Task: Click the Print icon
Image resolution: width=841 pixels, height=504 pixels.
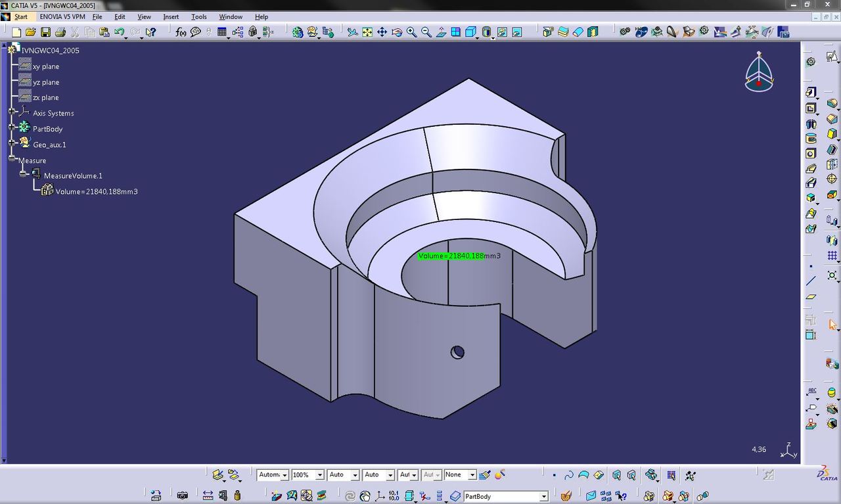Action: point(60,32)
